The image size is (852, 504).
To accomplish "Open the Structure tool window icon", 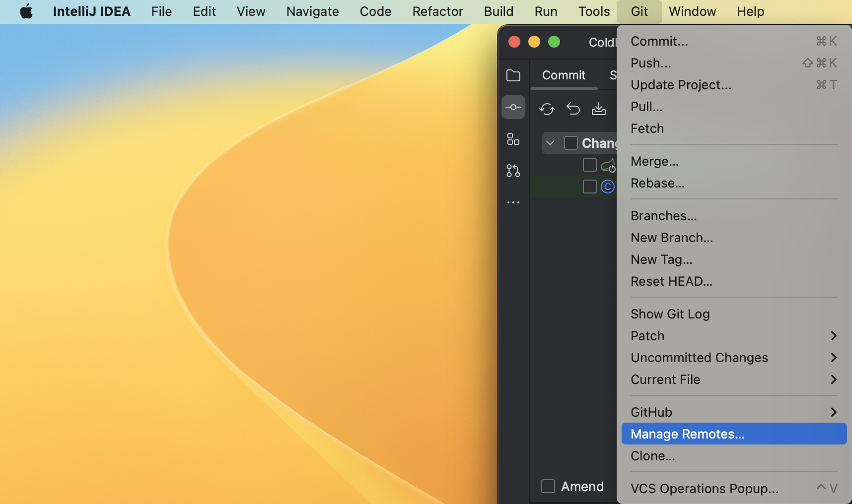I will (513, 139).
